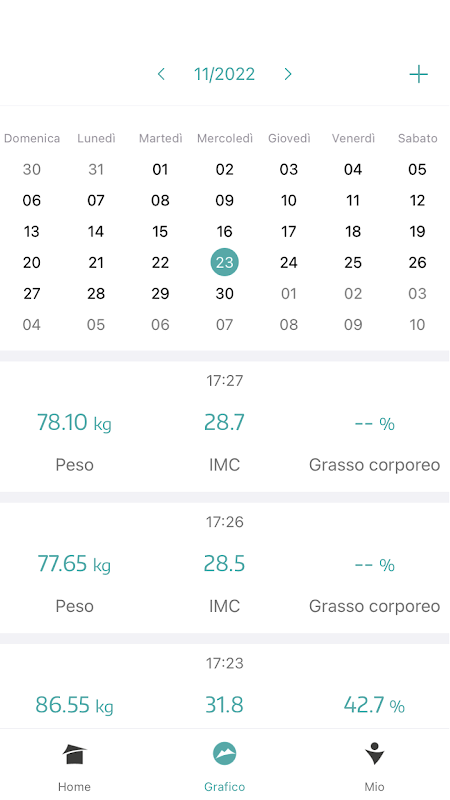
Task: Choose Sunday the 06th
Action: click(x=32, y=201)
